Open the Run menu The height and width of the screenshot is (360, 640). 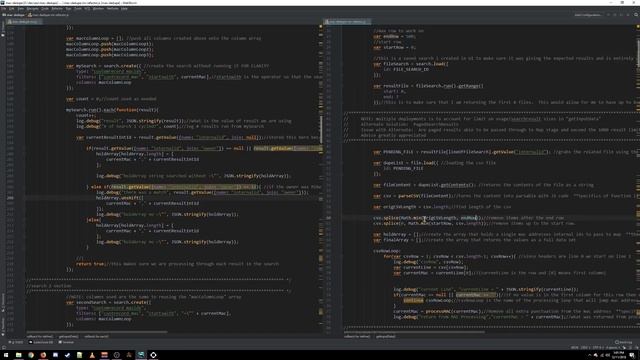[68, 9]
